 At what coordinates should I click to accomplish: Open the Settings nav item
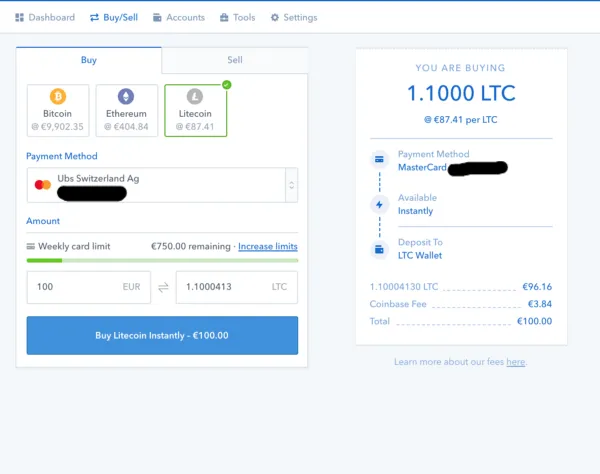point(294,18)
